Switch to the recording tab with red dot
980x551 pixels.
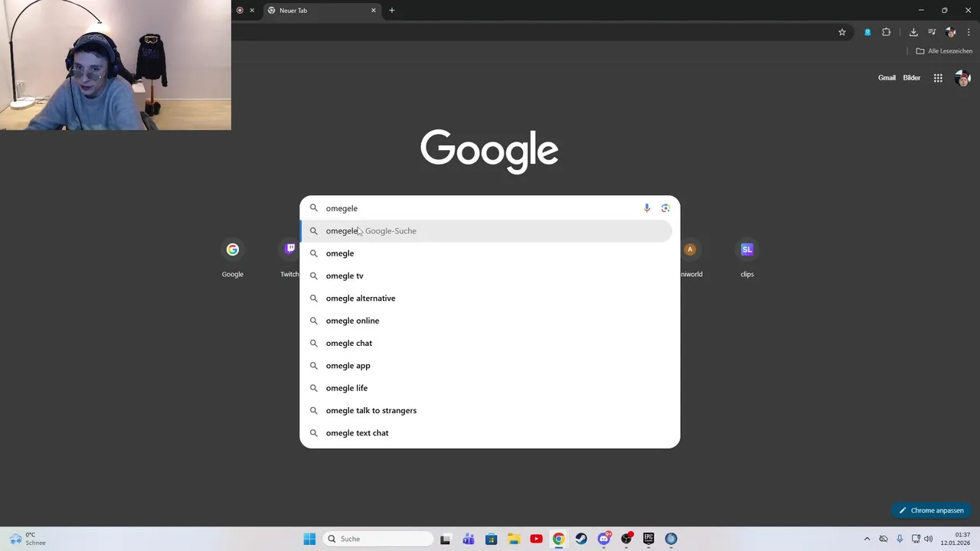[240, 11]
